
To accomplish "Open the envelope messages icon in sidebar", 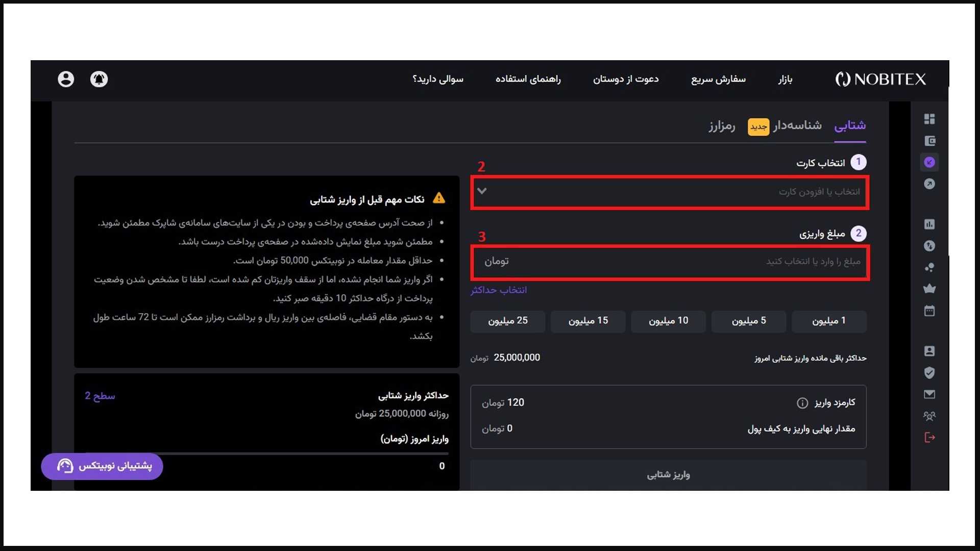I will pyautogui.click(x=929, y=394).
